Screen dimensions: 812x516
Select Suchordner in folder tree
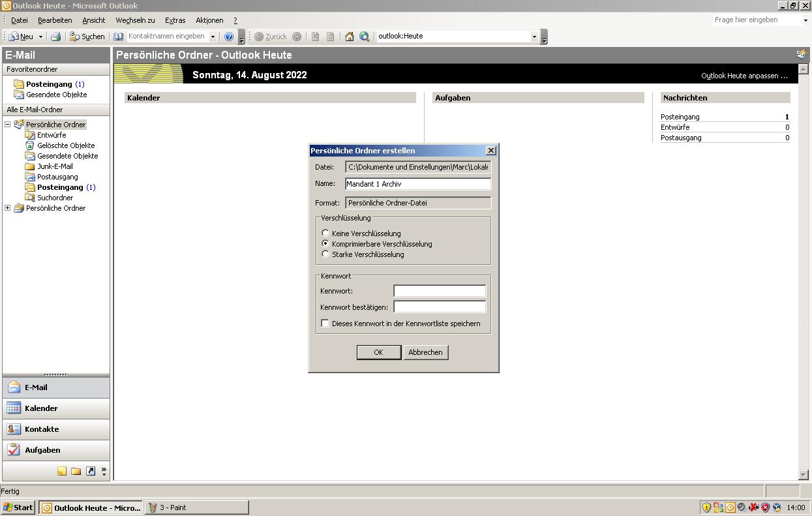[x=55, y=198]
